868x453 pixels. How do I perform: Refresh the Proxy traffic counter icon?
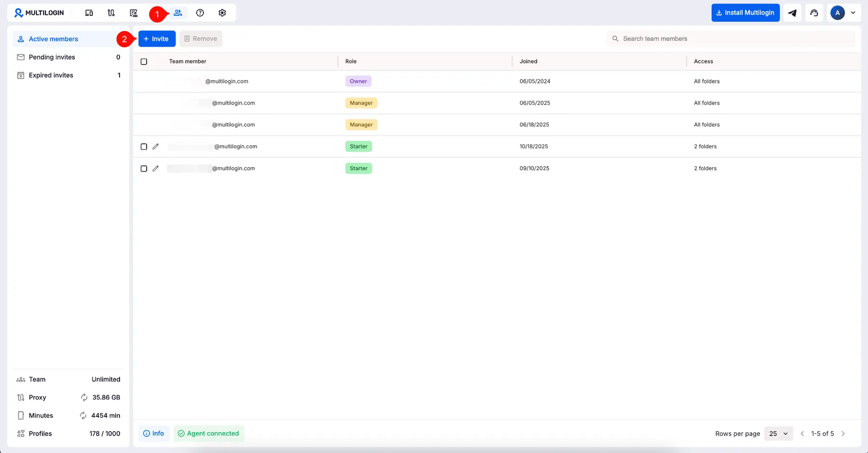pos(84,398)
